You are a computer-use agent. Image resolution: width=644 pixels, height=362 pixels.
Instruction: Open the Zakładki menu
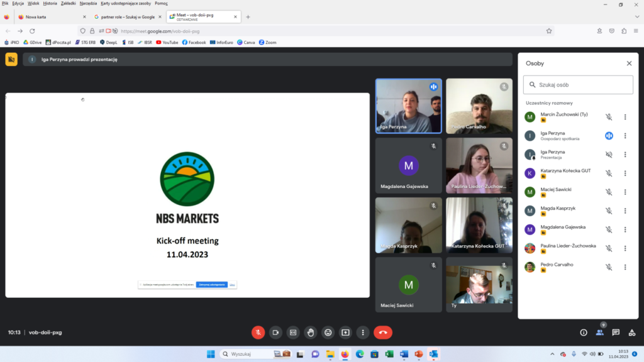(68, 3)
